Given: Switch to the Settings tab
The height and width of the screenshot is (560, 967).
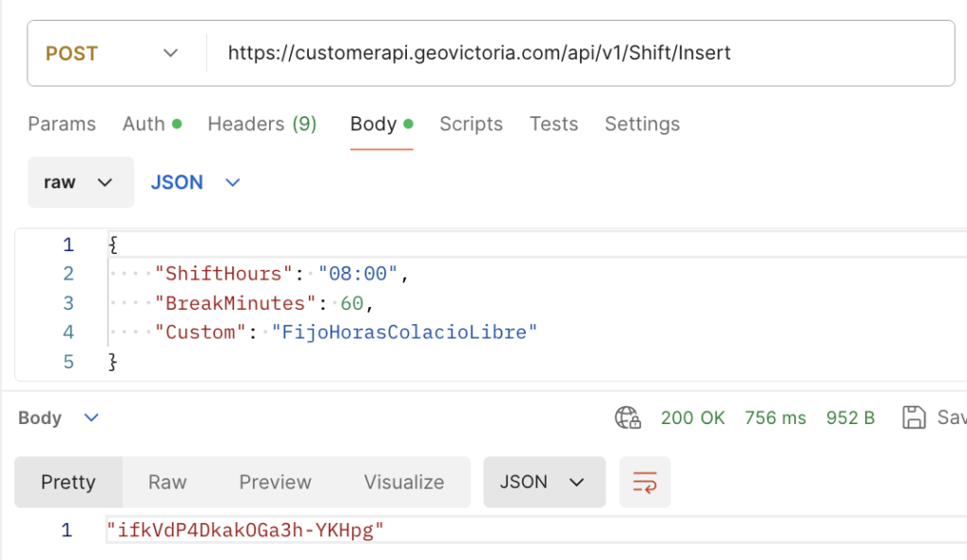Looking at the screenshot, I should tap(642, 124).
